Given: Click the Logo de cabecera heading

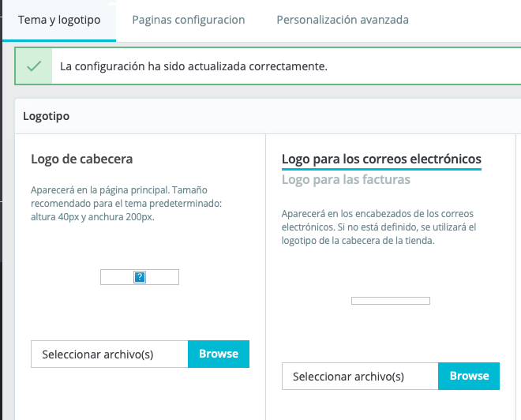Looking at the screenshot, I should pyautogui.click(x=82, y=159).
